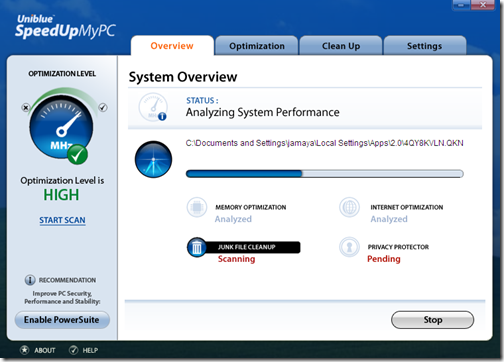Click the scanned file path text
The height and width of the screenshot is (362, 504).
coord(324,143)
